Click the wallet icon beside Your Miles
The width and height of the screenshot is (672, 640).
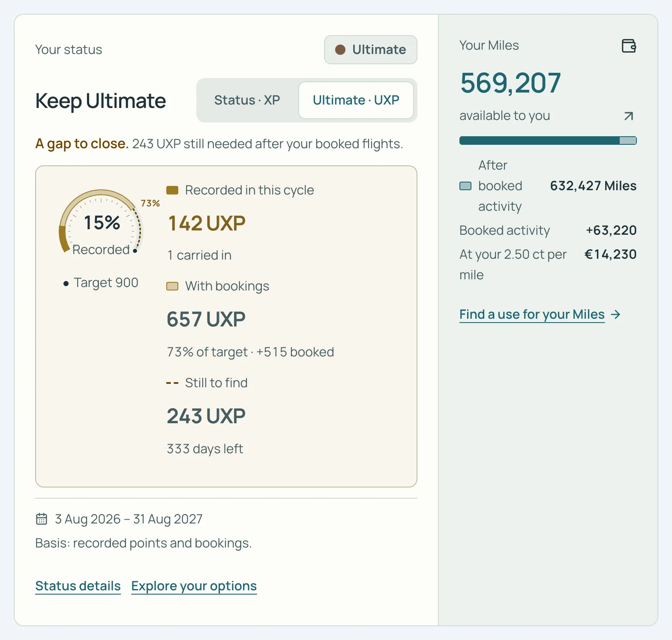point(629,45)
